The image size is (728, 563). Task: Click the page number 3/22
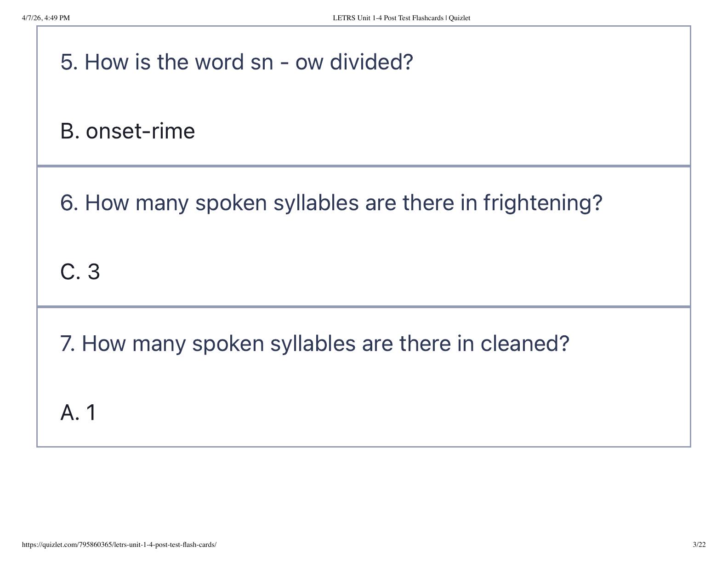point(699,545)
